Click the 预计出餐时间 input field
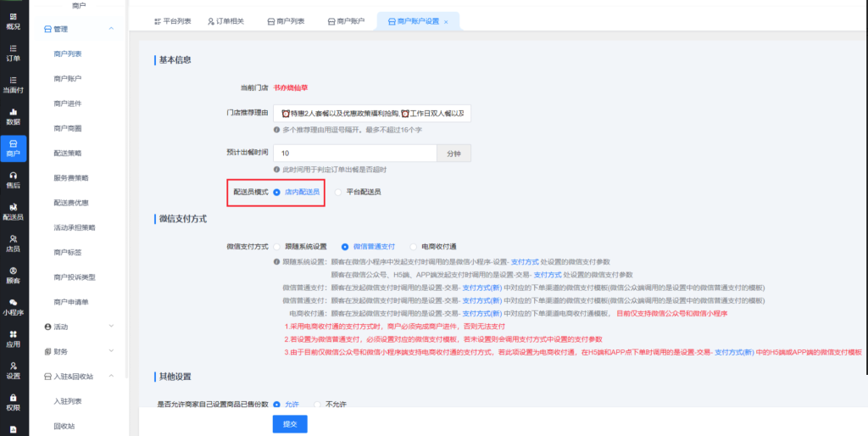 [354, 154]
